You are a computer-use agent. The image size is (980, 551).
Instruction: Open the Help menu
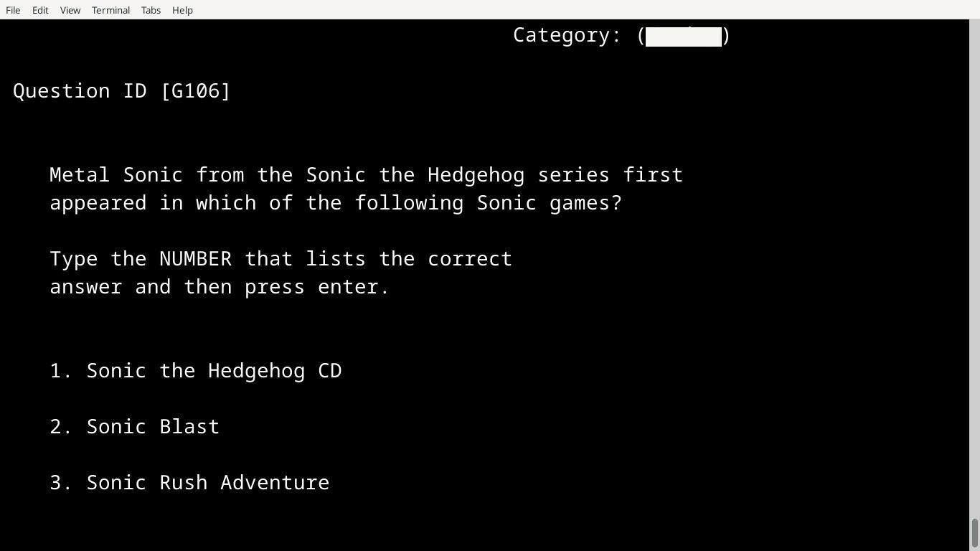182,10
